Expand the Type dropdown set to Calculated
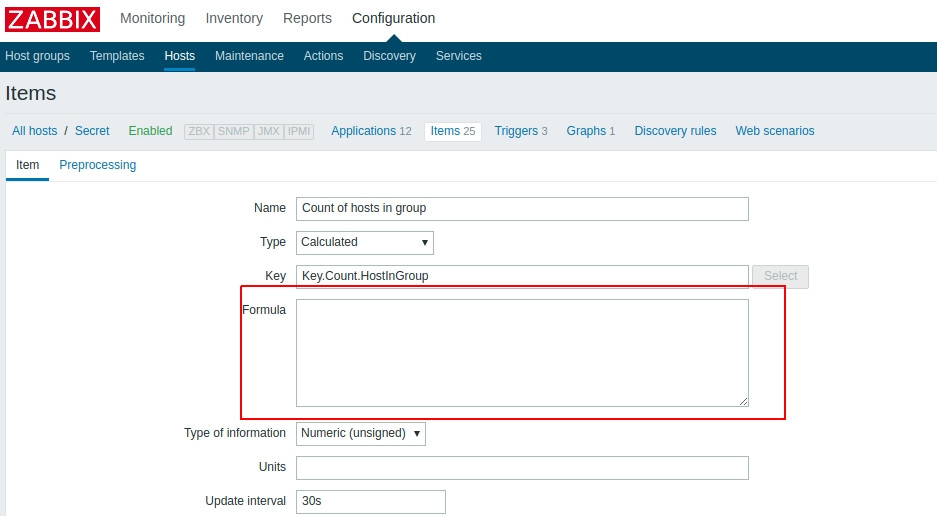 point(365,242)
